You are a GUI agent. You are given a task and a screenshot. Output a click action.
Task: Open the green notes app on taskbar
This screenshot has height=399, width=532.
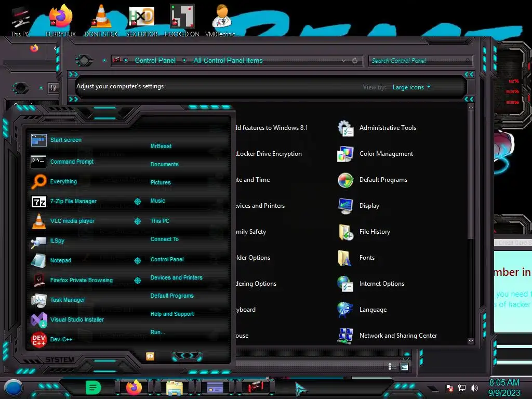(94, 388)
